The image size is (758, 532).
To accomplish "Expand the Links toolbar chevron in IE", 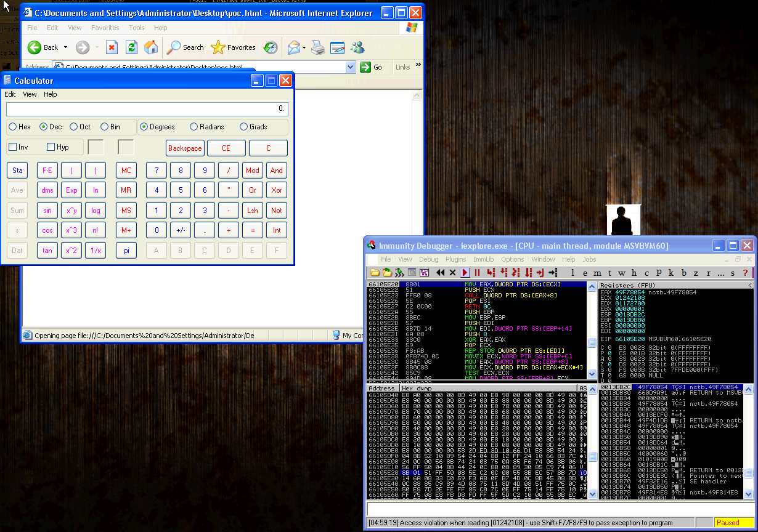I will click(418, 65).
